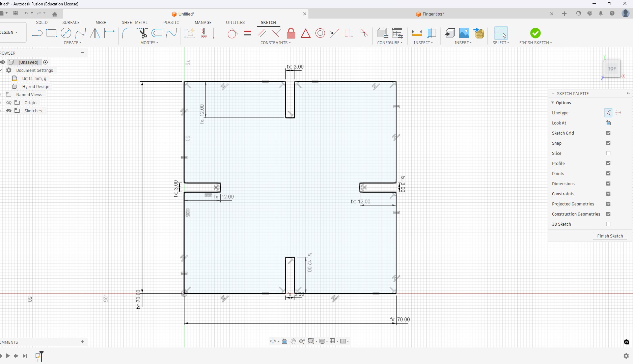Apply the Collinear constraint

tap(334, 33)
